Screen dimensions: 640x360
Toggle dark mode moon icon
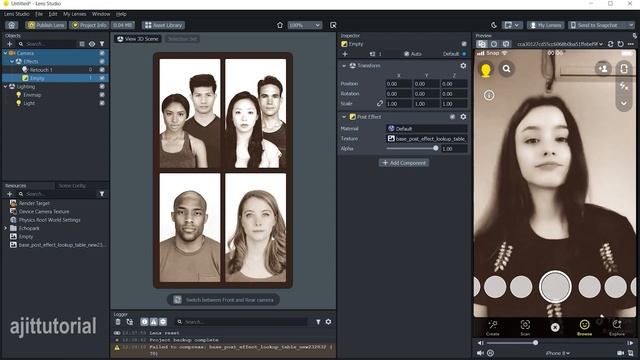pyautogui.click(x=493, y=25)
